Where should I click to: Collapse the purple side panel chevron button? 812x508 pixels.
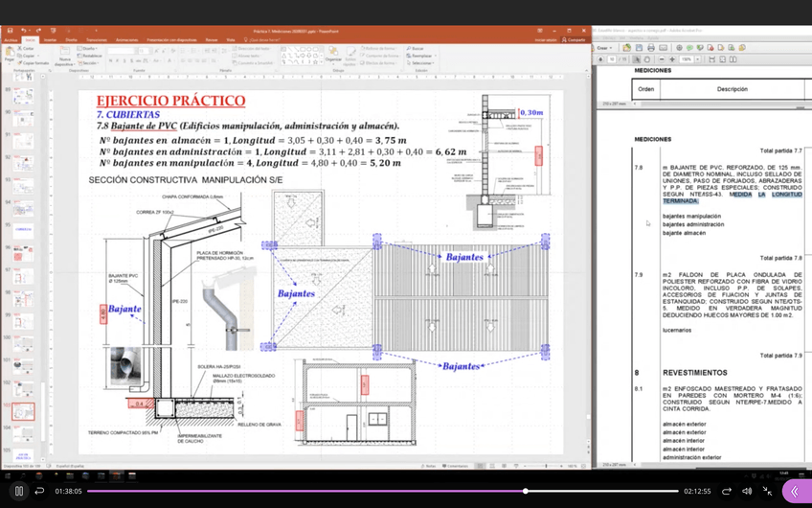(x=795, y=491)
